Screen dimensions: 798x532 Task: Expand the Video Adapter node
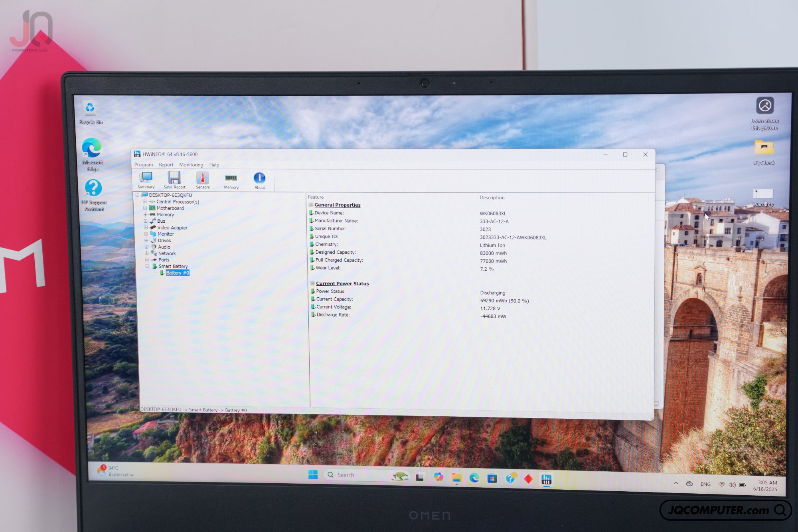tap(146, 227)
